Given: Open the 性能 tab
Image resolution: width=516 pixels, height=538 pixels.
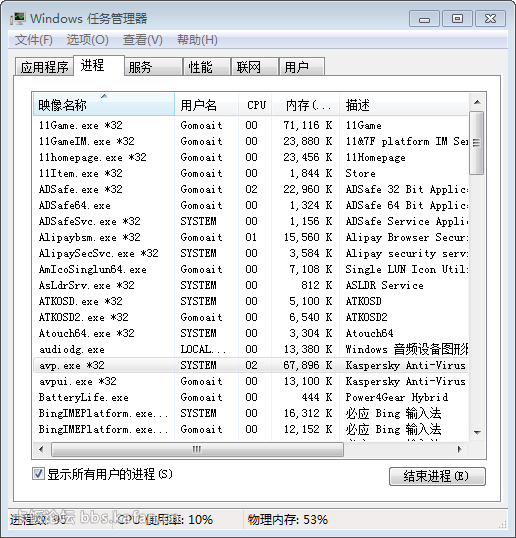Looking at the screenshot, I should tap(207, 67).
